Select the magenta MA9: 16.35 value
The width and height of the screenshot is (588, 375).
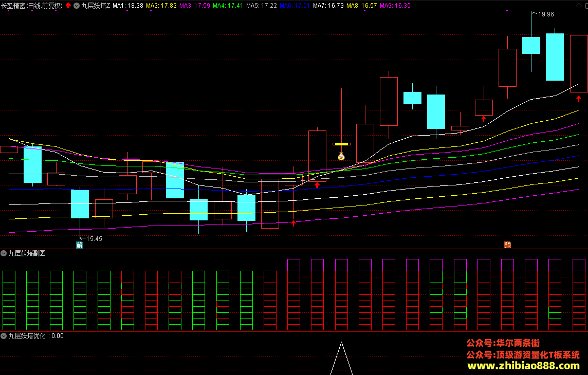click(395, 6)
